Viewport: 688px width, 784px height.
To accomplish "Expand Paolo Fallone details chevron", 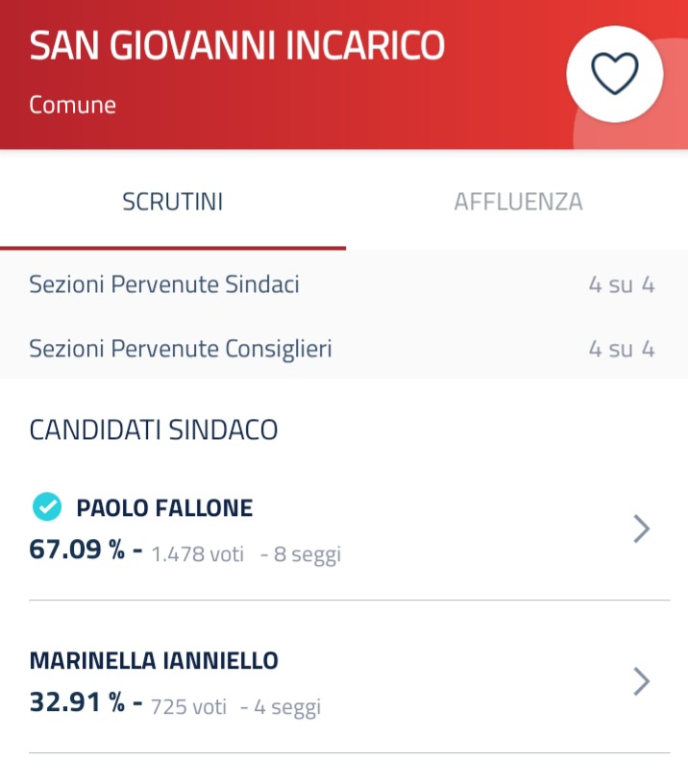I will pos(642,529).
